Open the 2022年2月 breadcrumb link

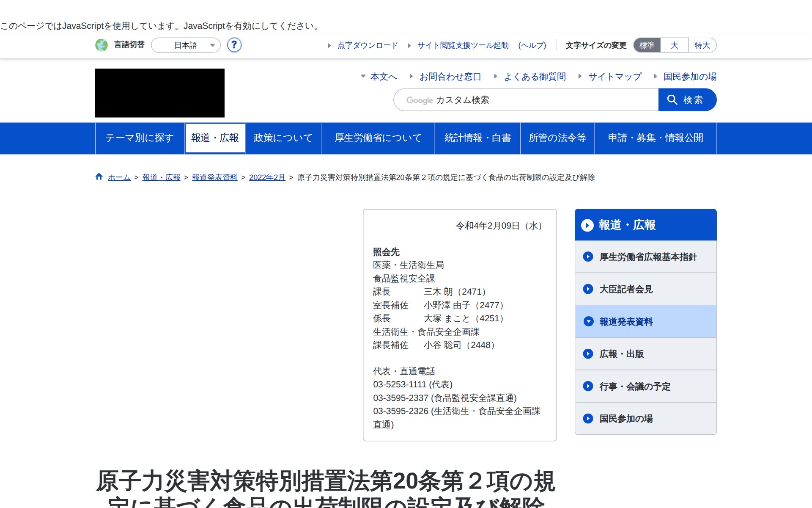[x=267, y=177]
